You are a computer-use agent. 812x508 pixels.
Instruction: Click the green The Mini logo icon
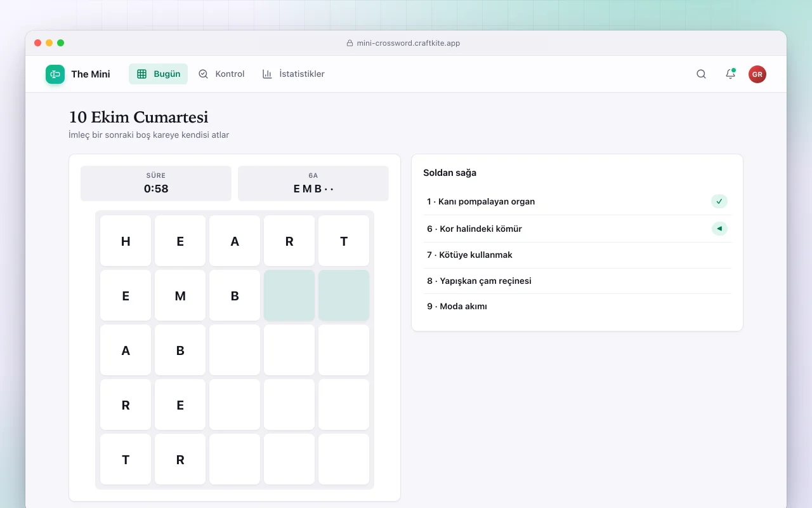tap(55, 74)
